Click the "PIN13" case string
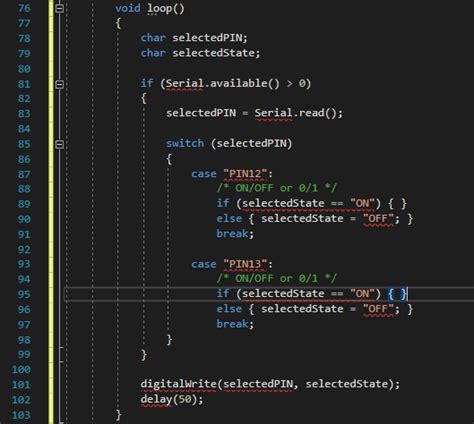The image size is (474, 424). [245, 264]
